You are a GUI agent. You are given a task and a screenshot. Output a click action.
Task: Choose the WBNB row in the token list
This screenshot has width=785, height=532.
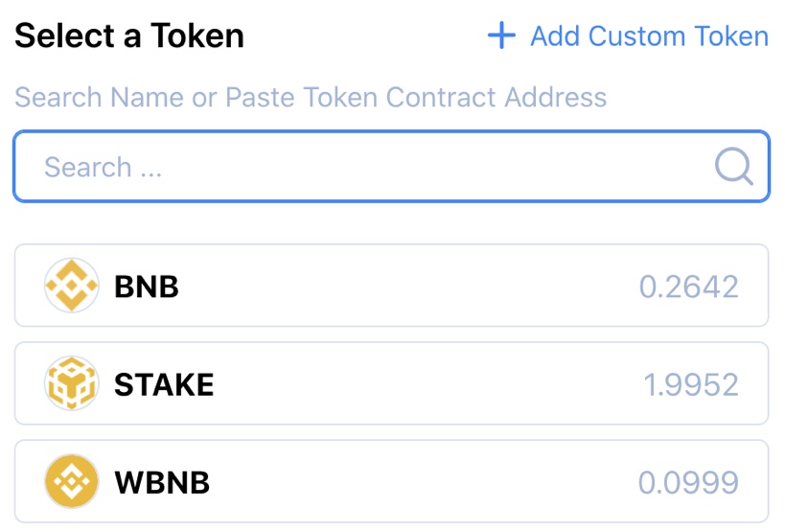coord(391,481)
